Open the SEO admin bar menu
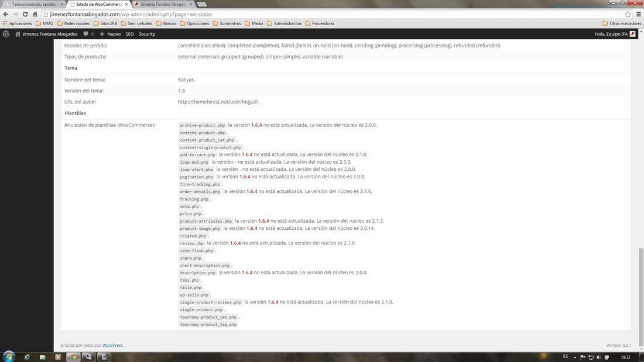 129,34
